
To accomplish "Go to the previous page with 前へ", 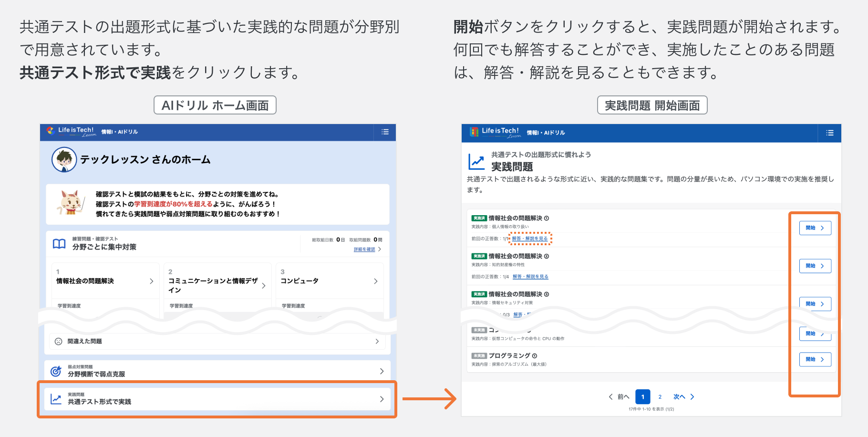I will pyautogui.click(x=619, y=397).
